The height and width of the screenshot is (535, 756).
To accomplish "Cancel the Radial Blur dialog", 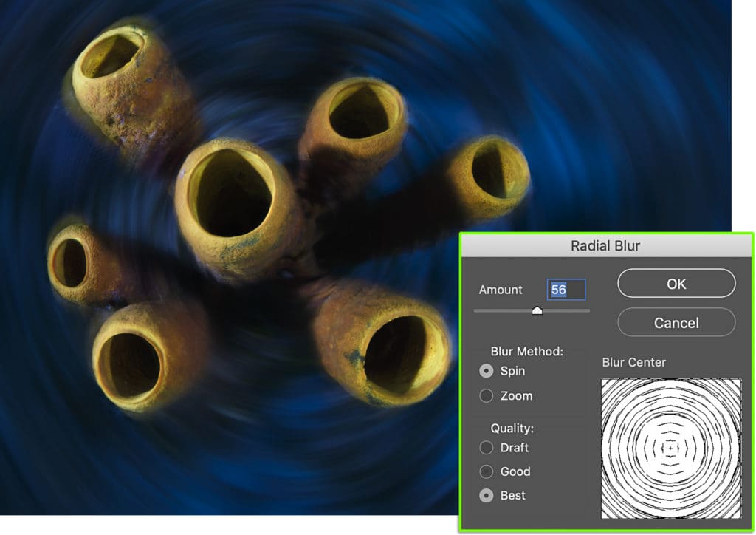I will (x=676, y=323).
